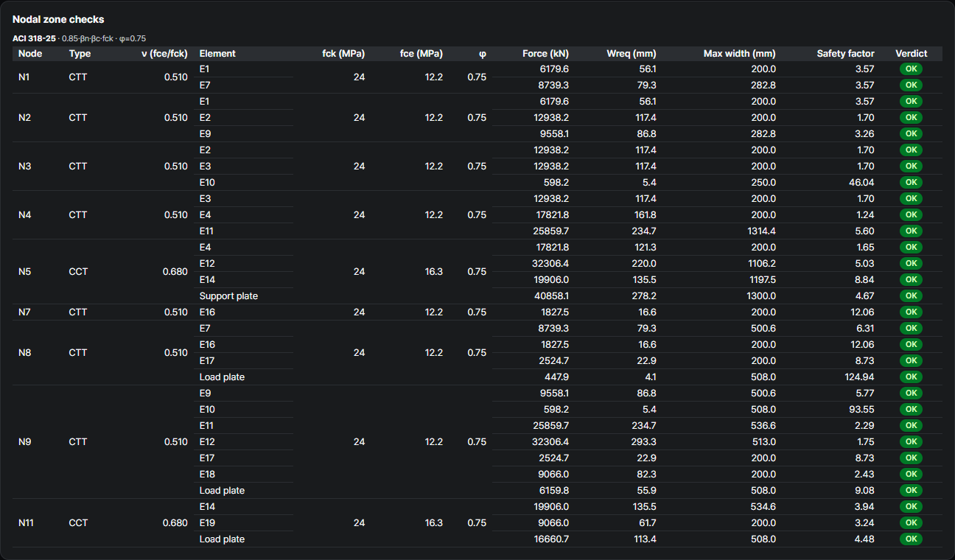Click the 'Verdict' column header
This screenshot has height=560, width=955.
pyautogui.click(x=912, y=54)
